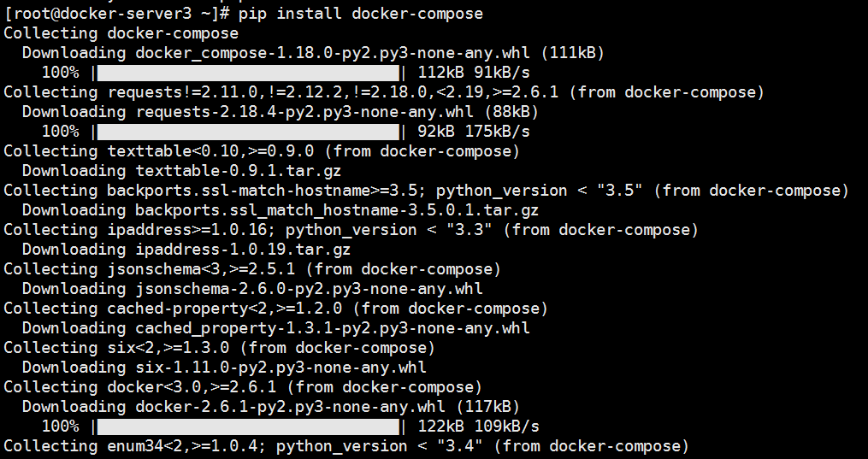The height and width of the screenshot is (459, 868).
Task: Click the texttable-0.9.1.tar.gz filename
Action: [239, 171]
